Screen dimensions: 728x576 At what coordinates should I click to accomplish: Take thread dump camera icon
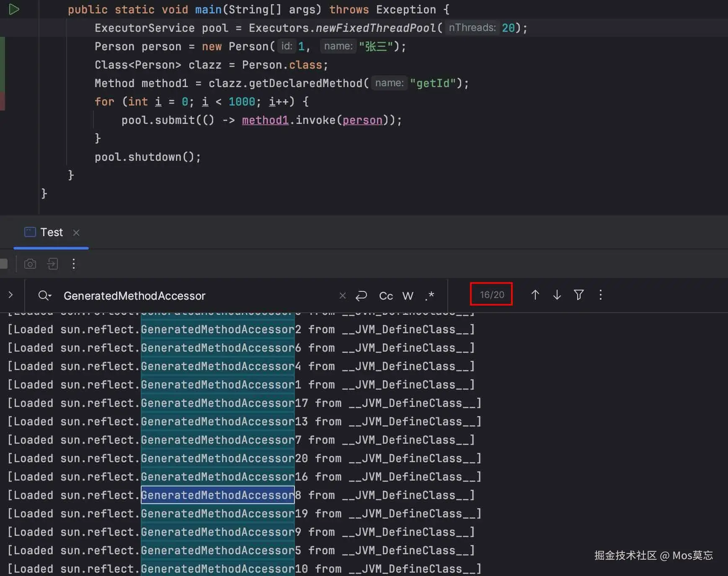(x=30, y=264)
